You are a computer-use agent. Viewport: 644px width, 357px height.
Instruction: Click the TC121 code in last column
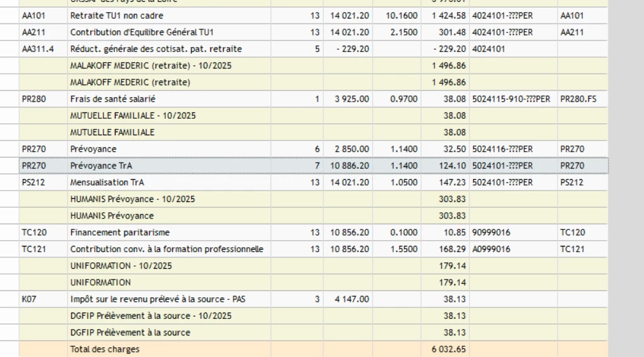[582, 250]
